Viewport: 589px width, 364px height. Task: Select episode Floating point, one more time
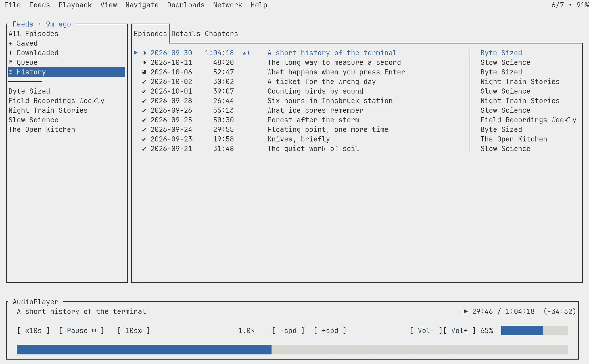tap(357, 130)
